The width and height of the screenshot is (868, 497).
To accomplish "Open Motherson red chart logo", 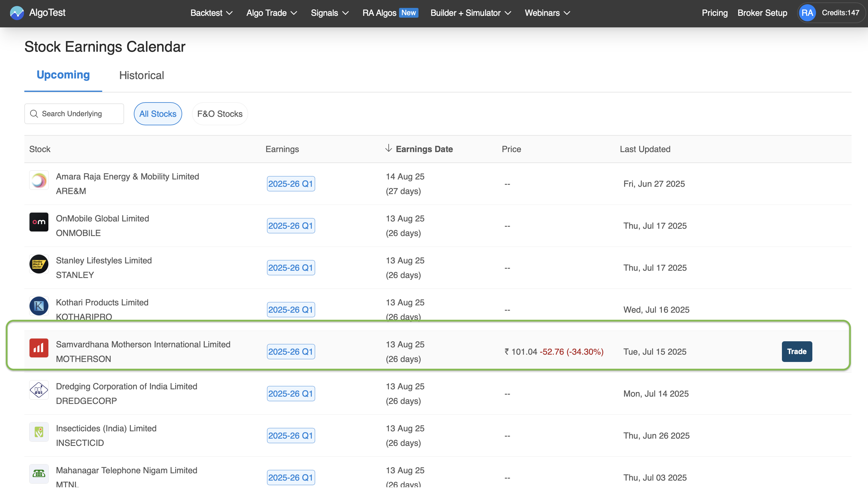I will (x=39, y=348).
